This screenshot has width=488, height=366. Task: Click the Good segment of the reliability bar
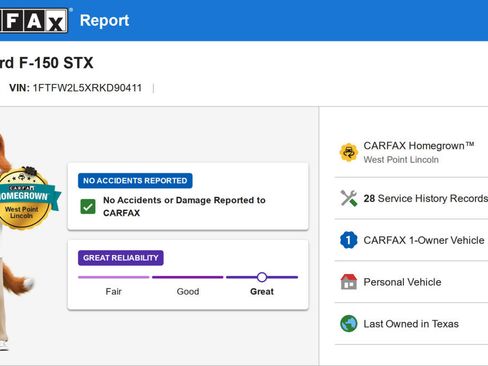point(188,277)
